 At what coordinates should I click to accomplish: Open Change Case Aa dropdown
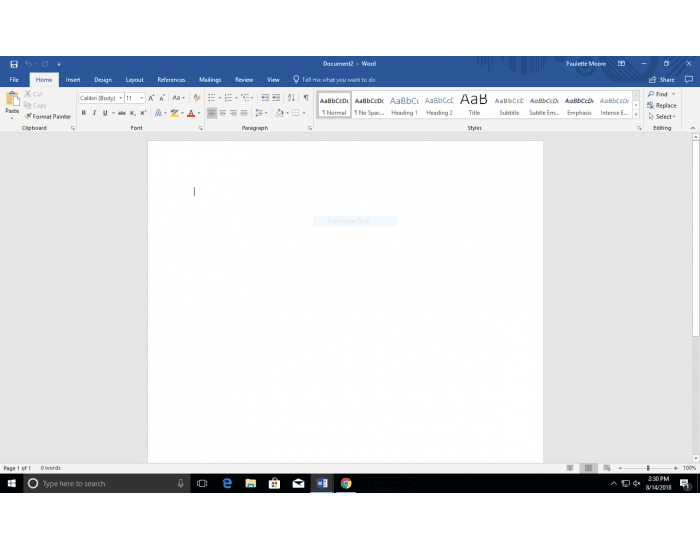[x=179, y=98]
